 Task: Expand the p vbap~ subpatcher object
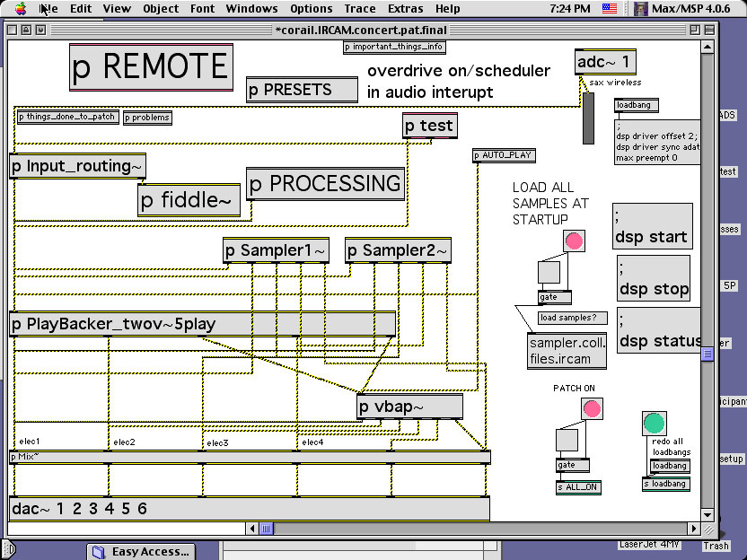tap(409, 407)
